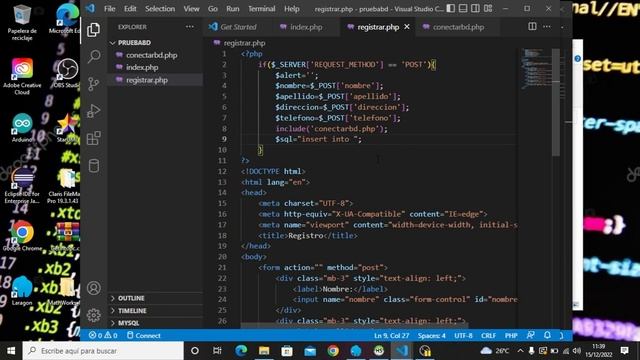This screenshot has height=360, width=640.
Task: Click the Windows search box
Action: click(103, 351)
